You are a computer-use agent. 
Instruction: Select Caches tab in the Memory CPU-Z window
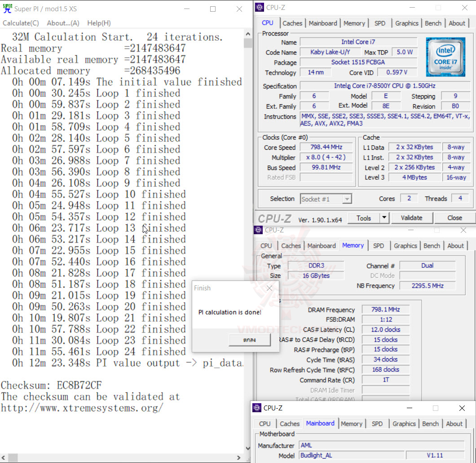coord(291,246)
